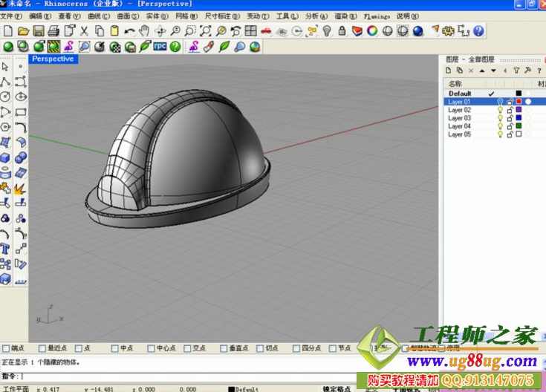Select the Cut scissors icon in toolbar
Image resolution: width=546 pixels, height=392 pixels.
[84, 31]
